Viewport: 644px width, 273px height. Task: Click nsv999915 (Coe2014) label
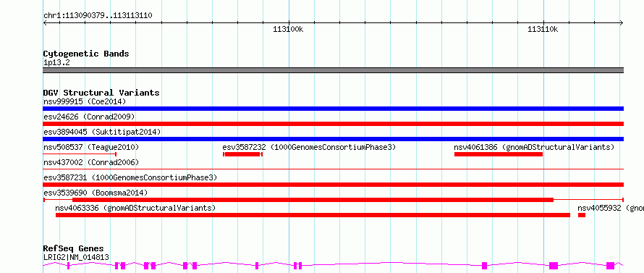click(84, 101)
